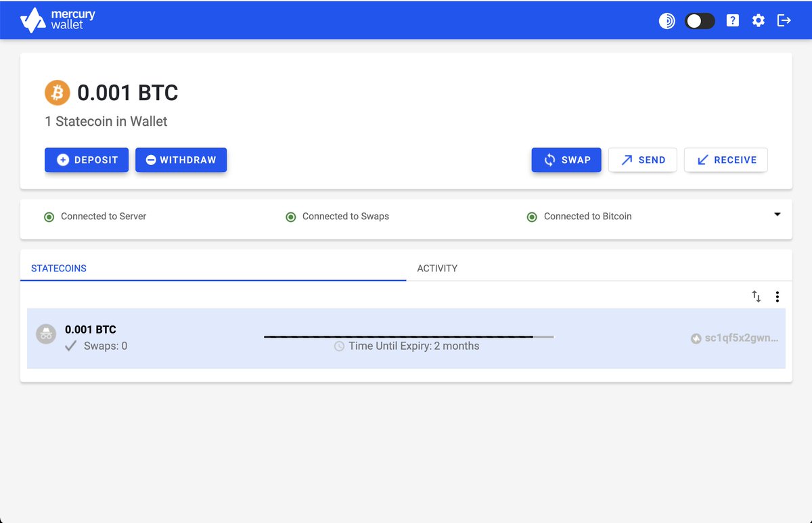Click the Receive button
This screenshot has width=812, height=523.
(726, 160)
